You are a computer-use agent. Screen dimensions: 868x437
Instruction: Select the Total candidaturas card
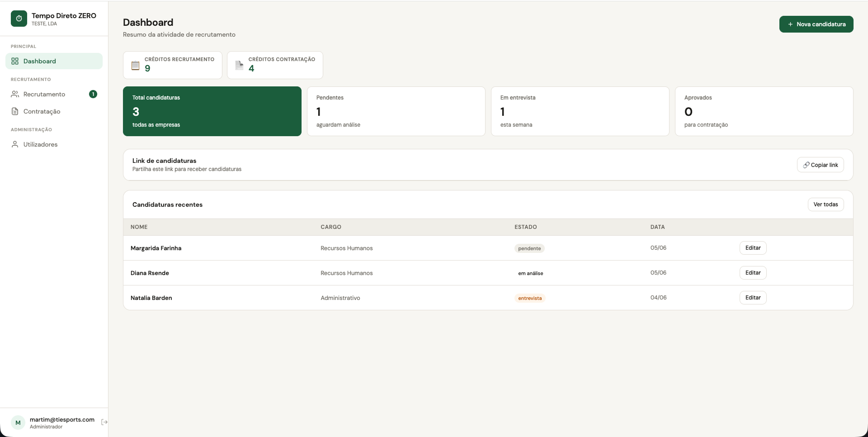[x=212, y=111]
